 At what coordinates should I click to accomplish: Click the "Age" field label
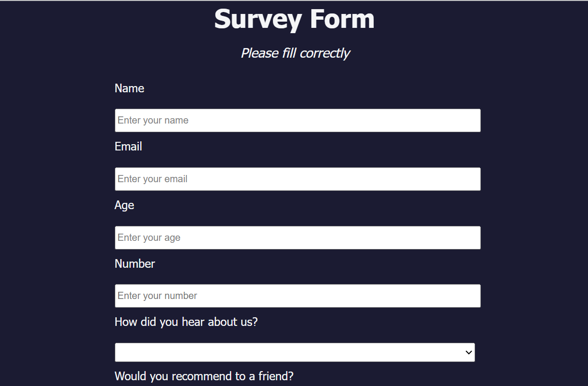[124, 205]
